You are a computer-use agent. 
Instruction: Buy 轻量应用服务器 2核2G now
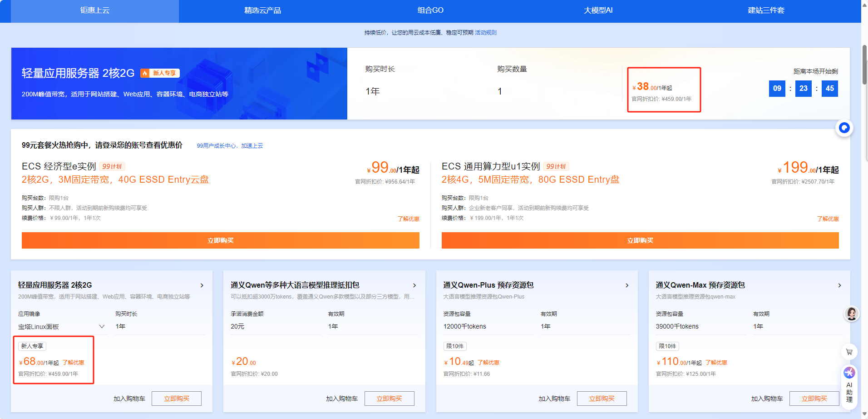pos(177,399)
